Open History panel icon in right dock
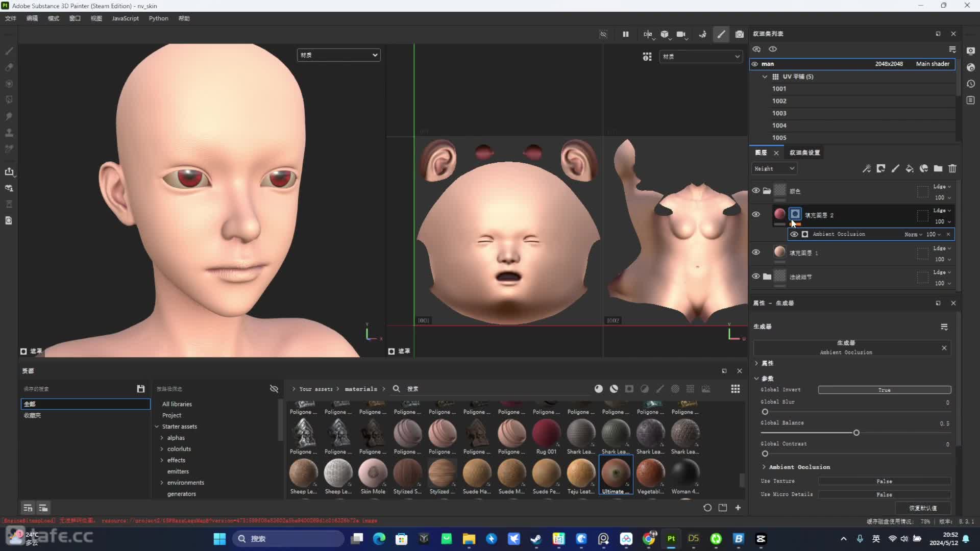 coord(971,84)
